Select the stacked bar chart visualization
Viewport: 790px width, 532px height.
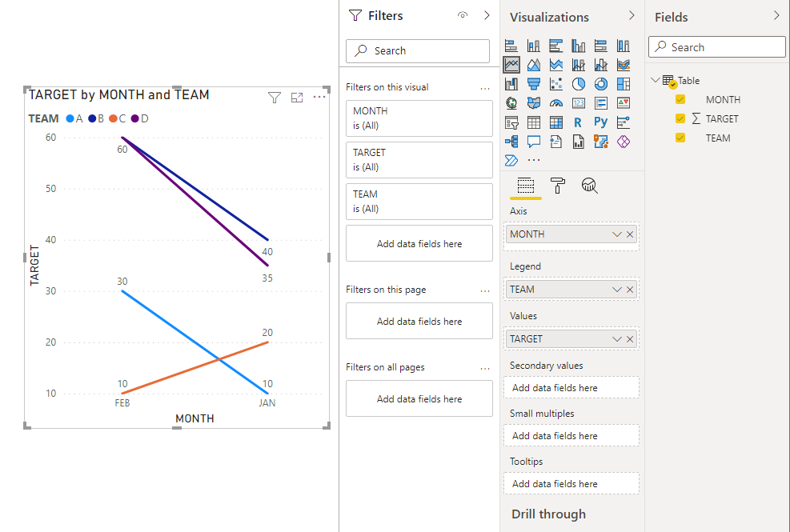pos(511,46)
